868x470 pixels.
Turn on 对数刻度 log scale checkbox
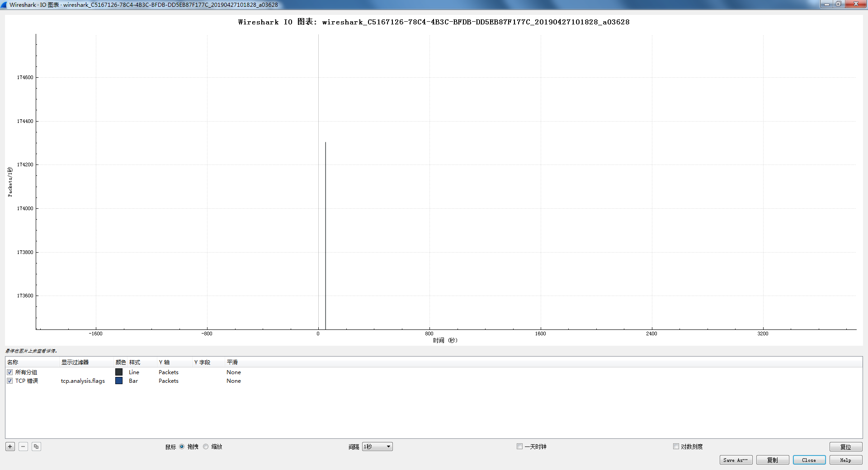point(676,446)
